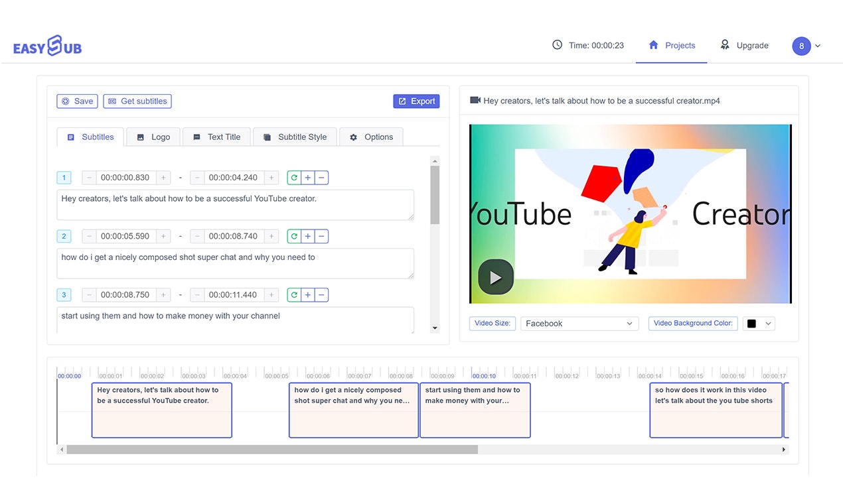Expand the Video Size Facebook dropdown
This screenshot has height=504, width=843.
click(x=579, y=324)
